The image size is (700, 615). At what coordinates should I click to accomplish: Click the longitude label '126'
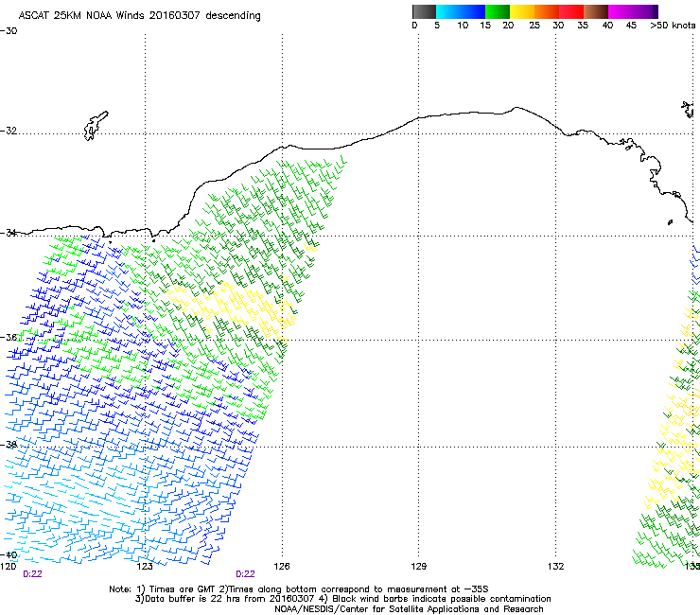(x=282, y=567)
